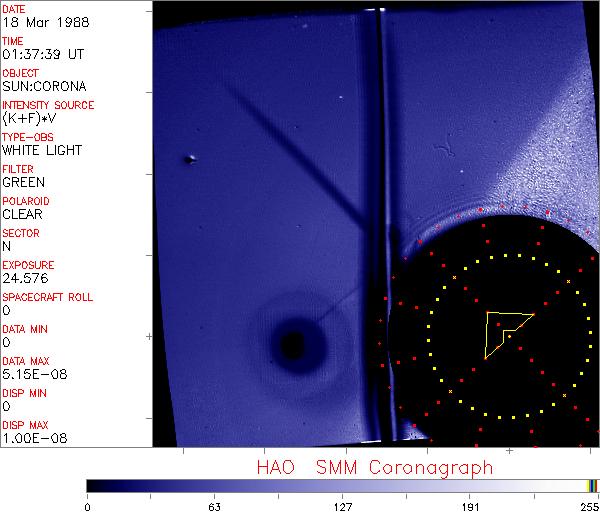Click the 63 tick label on colorbar
600x512 pixels.
[215, 507]
